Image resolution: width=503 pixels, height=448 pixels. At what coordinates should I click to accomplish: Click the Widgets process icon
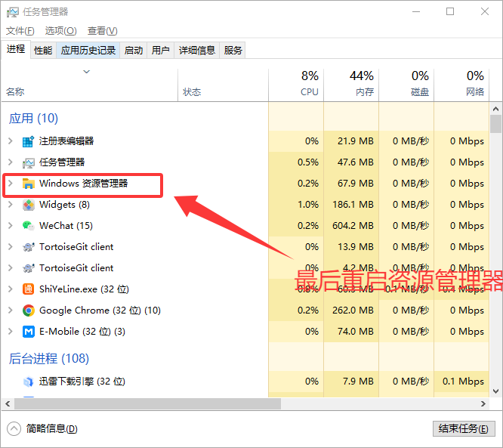[x=28, y=205]
